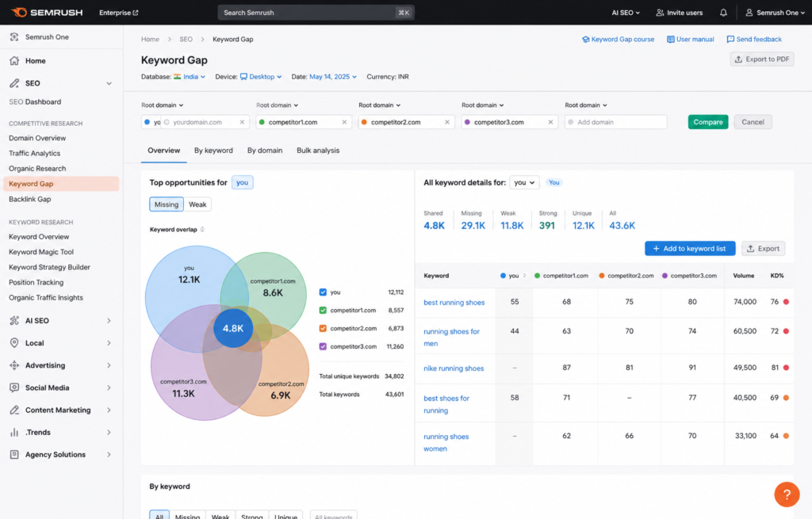Click the User manual book icon
This screenshot has width=812, height=519.
coord(671,40)
